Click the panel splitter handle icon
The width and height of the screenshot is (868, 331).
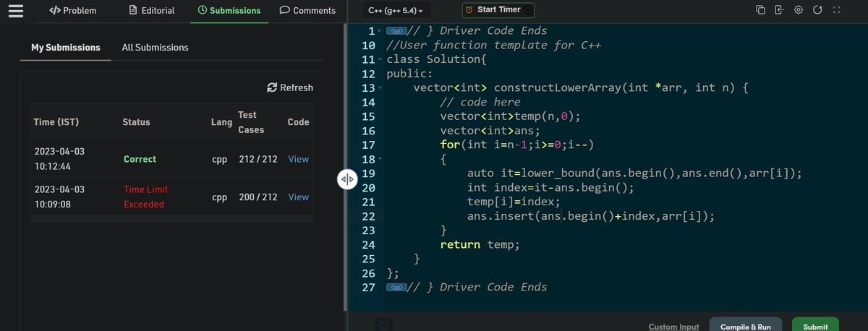tap(347, 179)
